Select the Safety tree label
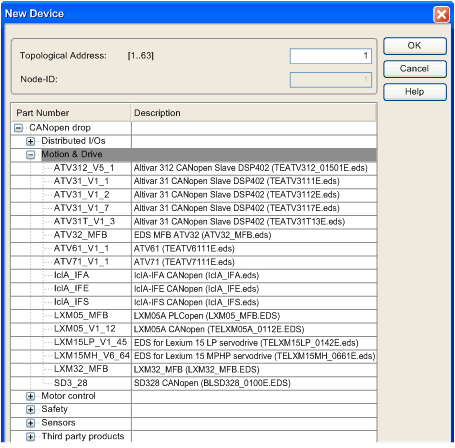This screenshot has height=448, width=455. pyautogui.click(x=54, y=409)
